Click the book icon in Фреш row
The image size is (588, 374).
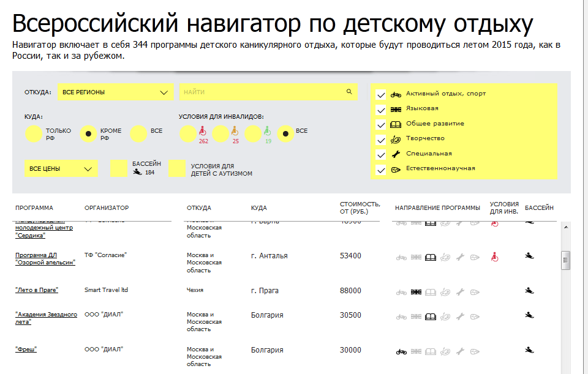click(431, 351)
